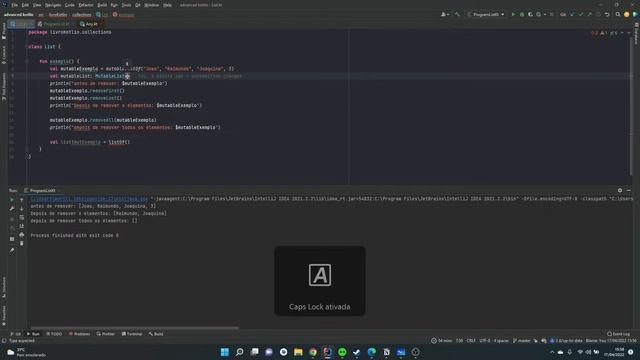
Task: Hide the Run tool window
Action: (629, 190)
